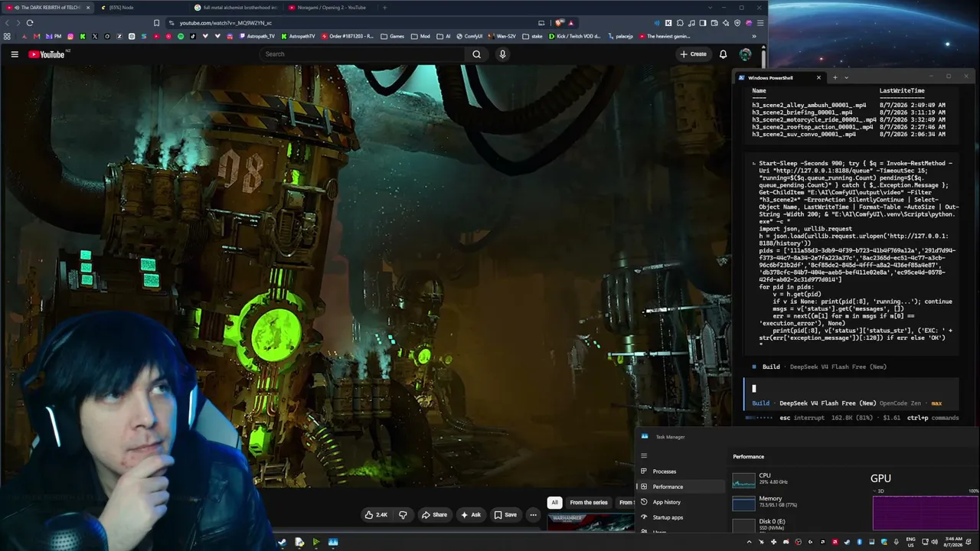The image size is (980, 551).
Task: Open the YouTube guide hamburger menu
Action: click(x=15, y=54)
